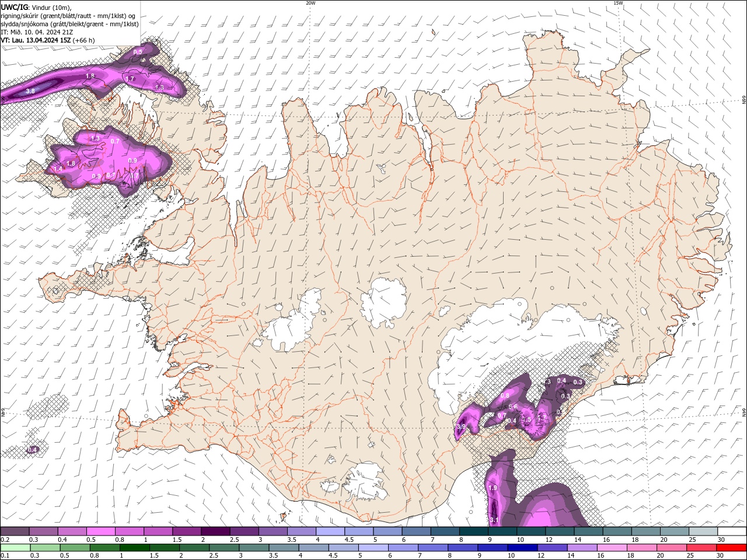Click the 'slydda/snjókoma' legend description line
Viewport: 747px width, 560px height.
tap(70, 24)
